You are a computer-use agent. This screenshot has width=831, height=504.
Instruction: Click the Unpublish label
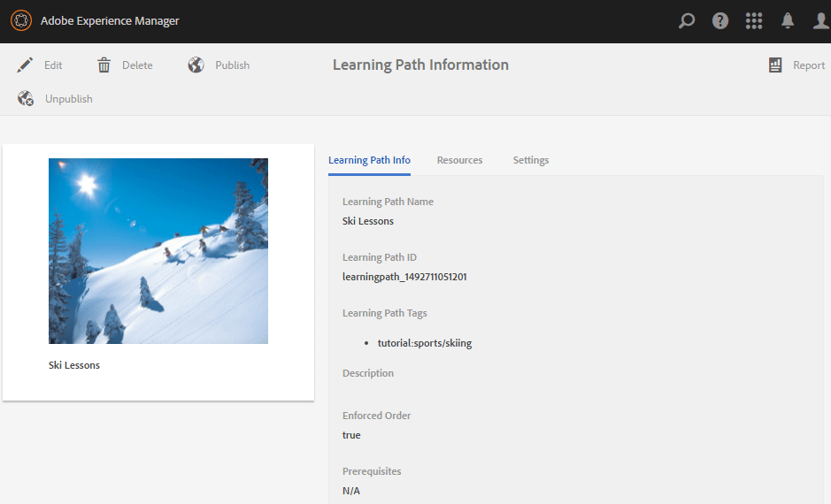68,99
